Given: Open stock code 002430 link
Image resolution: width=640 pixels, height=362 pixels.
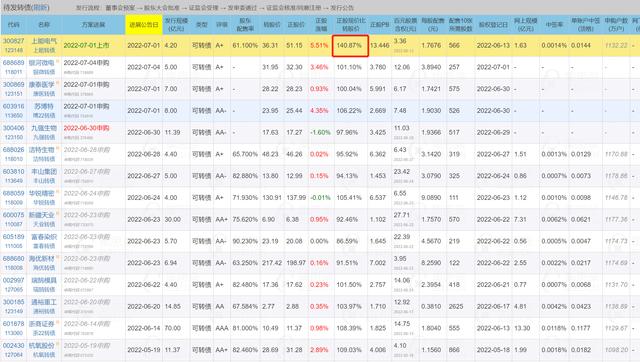Looking at the screenshot, I should click(13, 345).
